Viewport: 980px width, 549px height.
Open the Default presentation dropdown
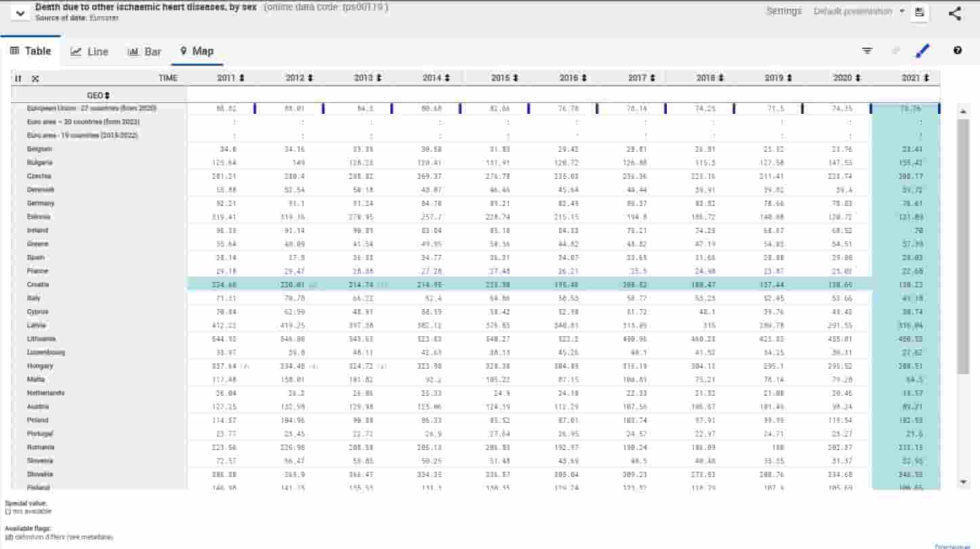(x=859, y=12)
